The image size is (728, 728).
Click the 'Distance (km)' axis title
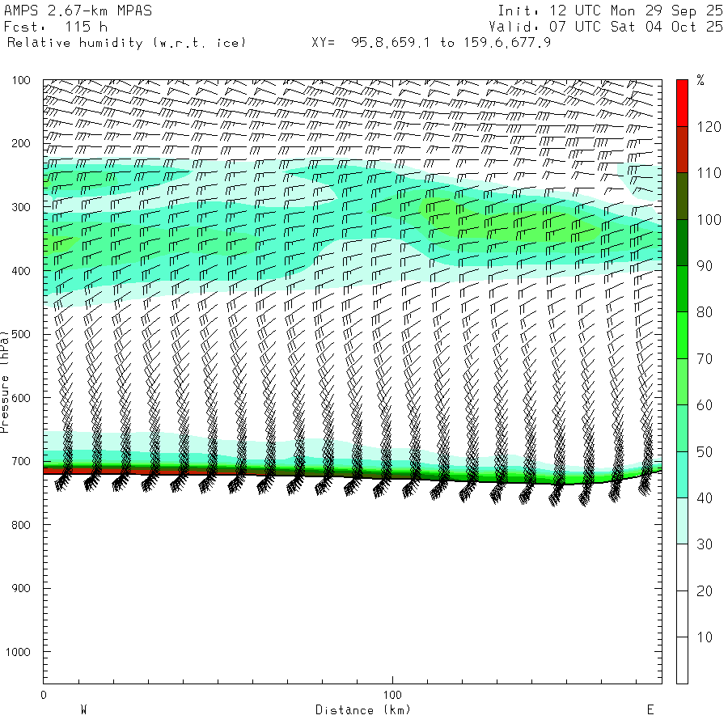(363, 710)
